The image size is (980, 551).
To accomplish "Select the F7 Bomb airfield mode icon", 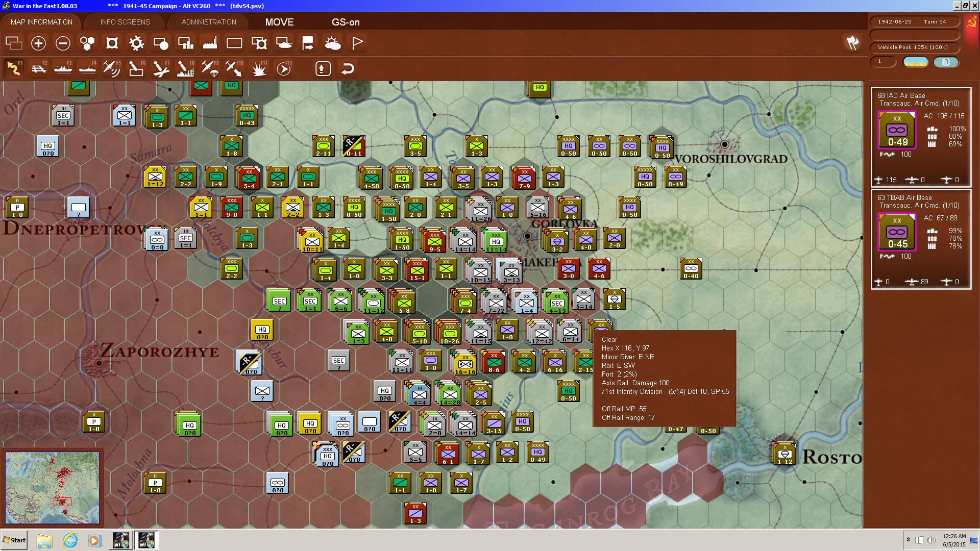I will click(x=161, y=68).
